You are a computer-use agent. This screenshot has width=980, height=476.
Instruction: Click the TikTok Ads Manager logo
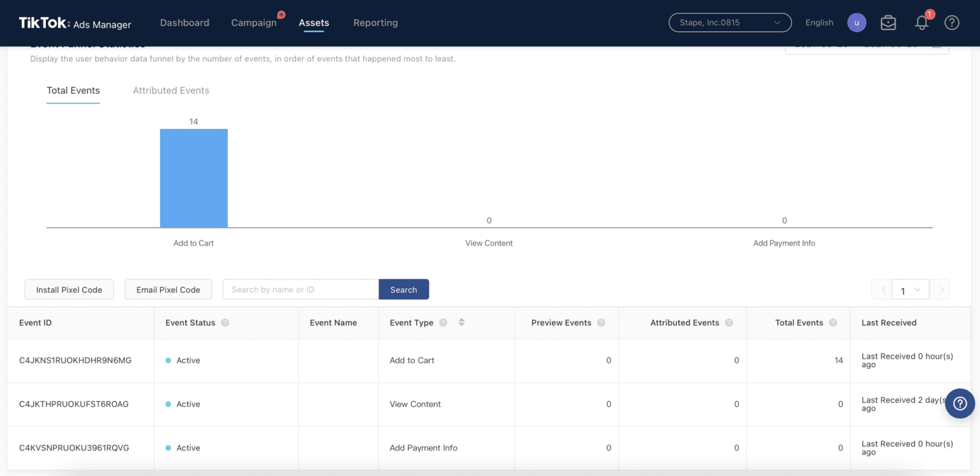[75, 23]
